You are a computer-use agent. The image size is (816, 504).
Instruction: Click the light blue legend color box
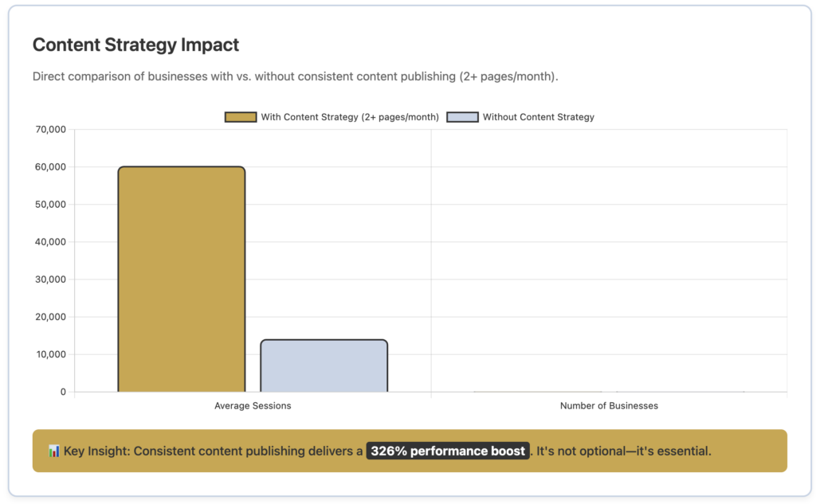(462, 117)
